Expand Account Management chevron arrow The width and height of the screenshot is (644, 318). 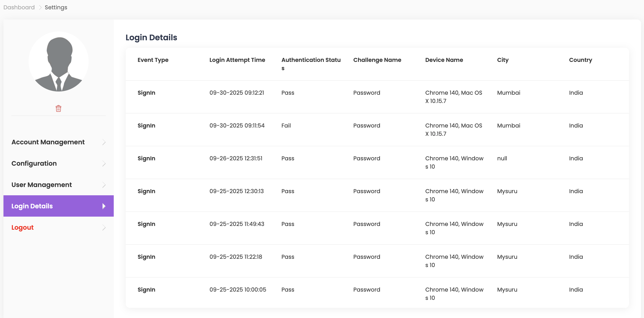(104, 142)
